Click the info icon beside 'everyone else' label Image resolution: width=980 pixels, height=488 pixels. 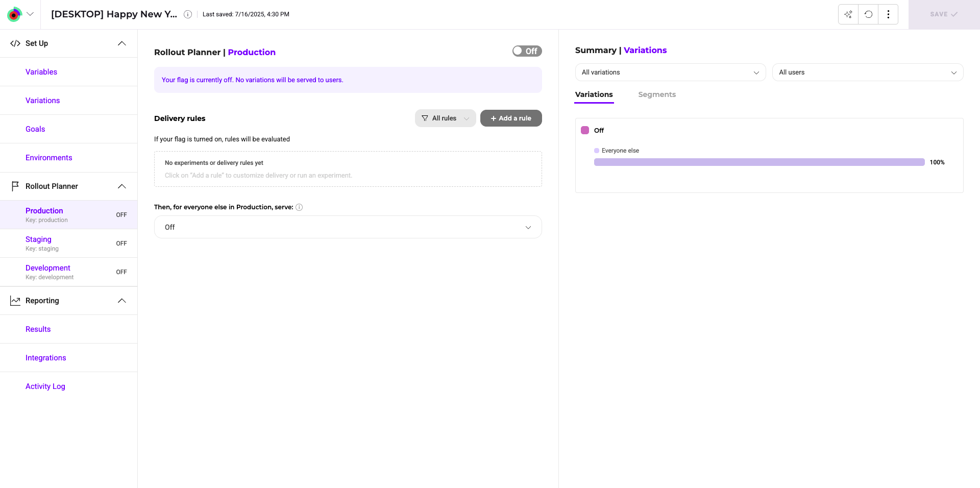299,207
